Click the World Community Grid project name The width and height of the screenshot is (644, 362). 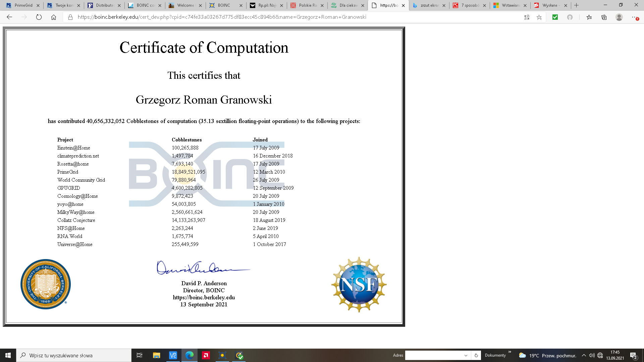click(x=81, y=180)
